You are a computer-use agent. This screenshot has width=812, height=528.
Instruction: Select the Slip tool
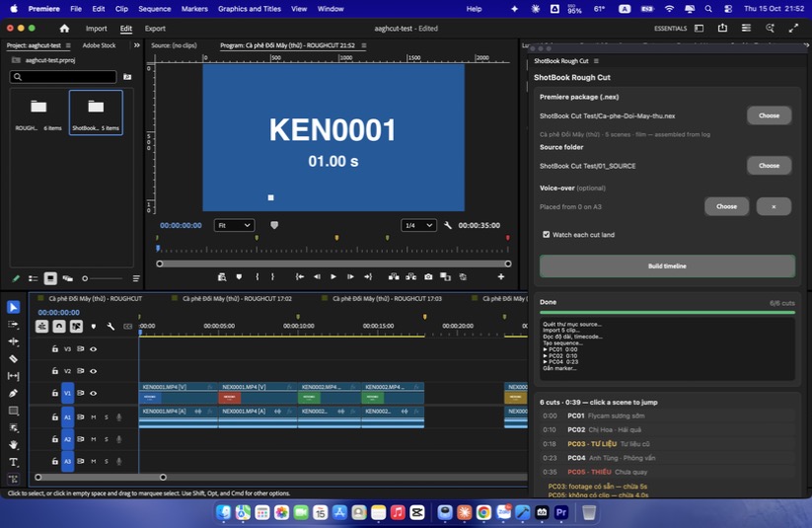pos(14,376)
